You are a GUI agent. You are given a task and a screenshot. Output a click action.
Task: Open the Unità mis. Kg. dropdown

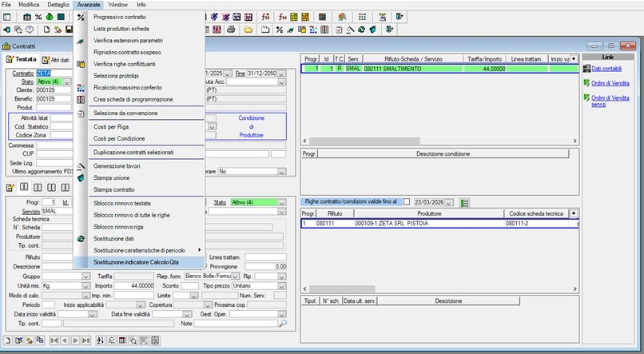pos(85,285)
